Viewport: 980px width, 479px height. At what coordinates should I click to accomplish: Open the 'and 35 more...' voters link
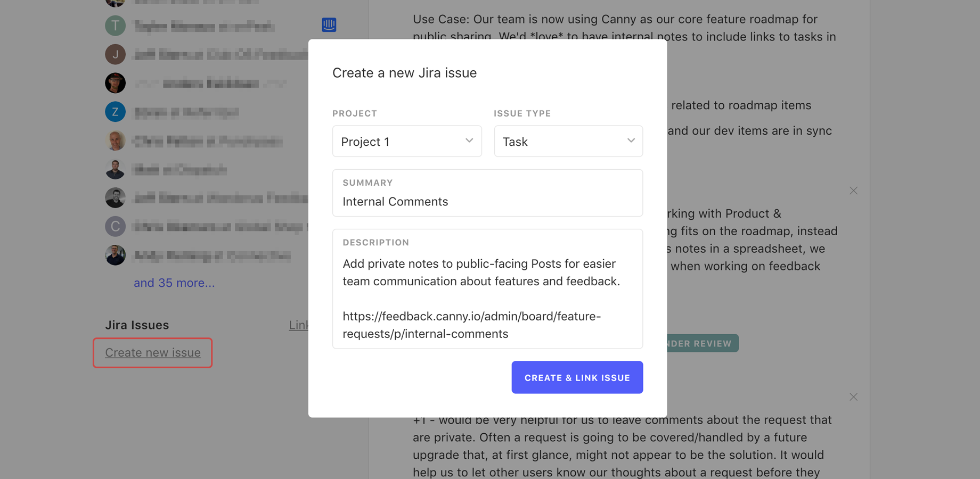(174, 283)
